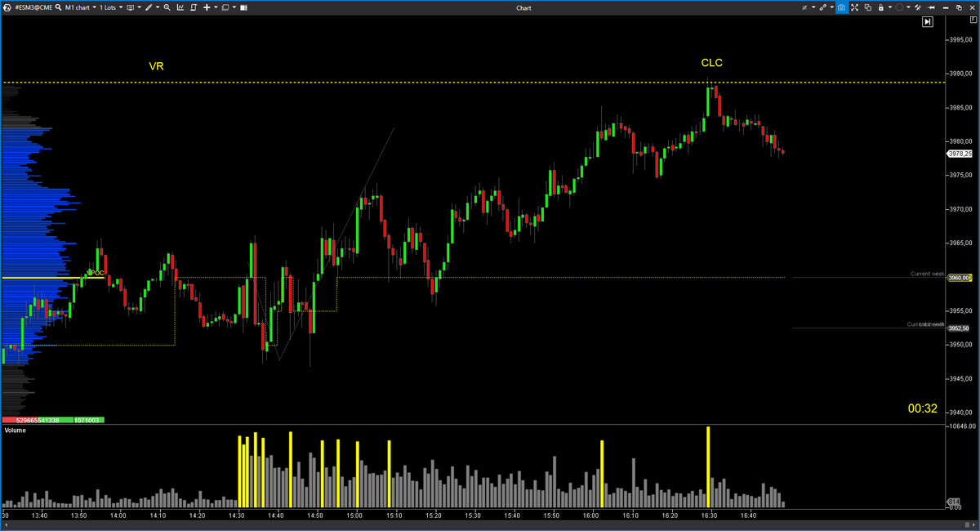Click the ATAS logo icon in title bar

7,7
